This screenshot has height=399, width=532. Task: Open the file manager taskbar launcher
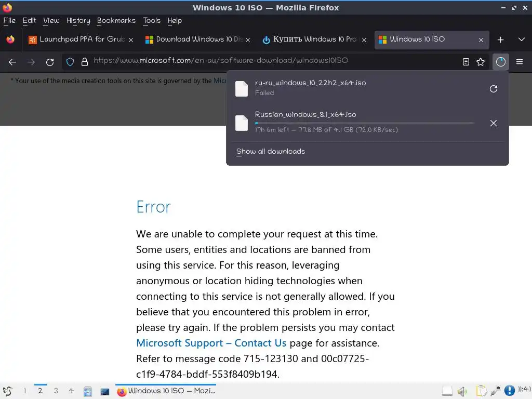point(88,392)
